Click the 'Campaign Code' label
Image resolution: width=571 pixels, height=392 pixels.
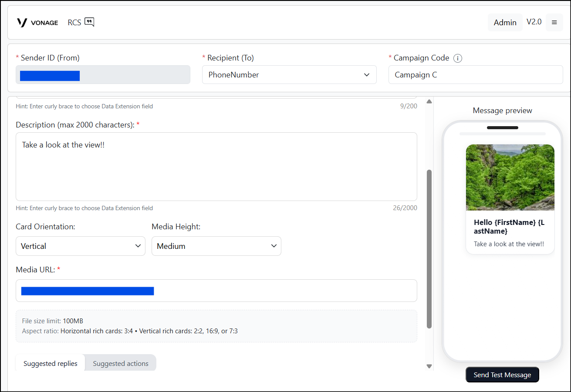click(x=421, y=58)
